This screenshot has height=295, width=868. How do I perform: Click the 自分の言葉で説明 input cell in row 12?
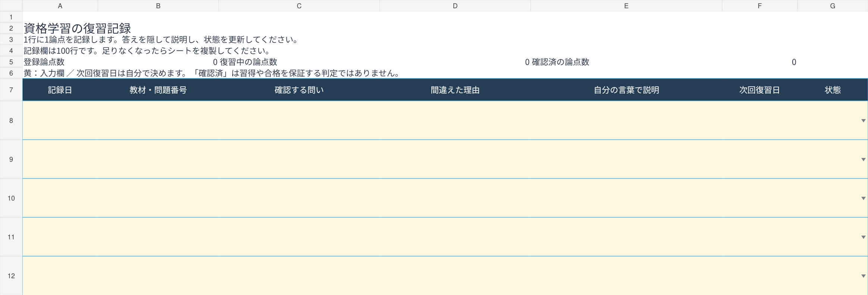[626, 276]
